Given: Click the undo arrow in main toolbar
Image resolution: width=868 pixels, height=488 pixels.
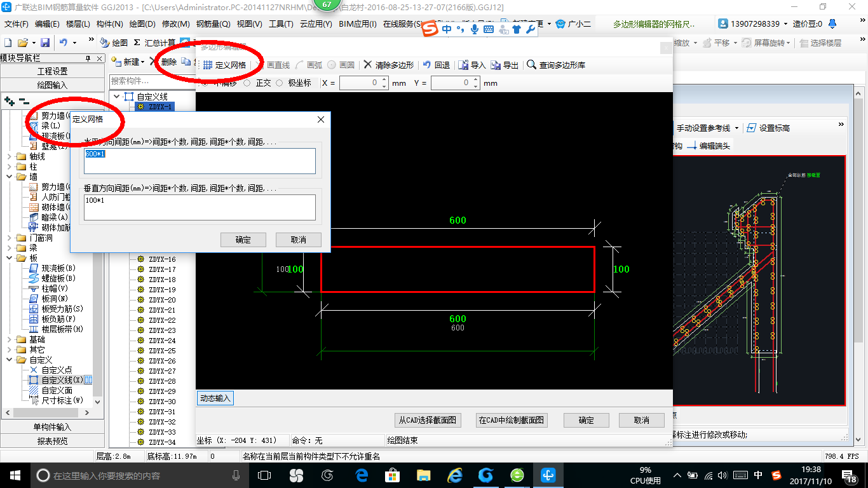Looking at the screenshot, I should point(64,43).
